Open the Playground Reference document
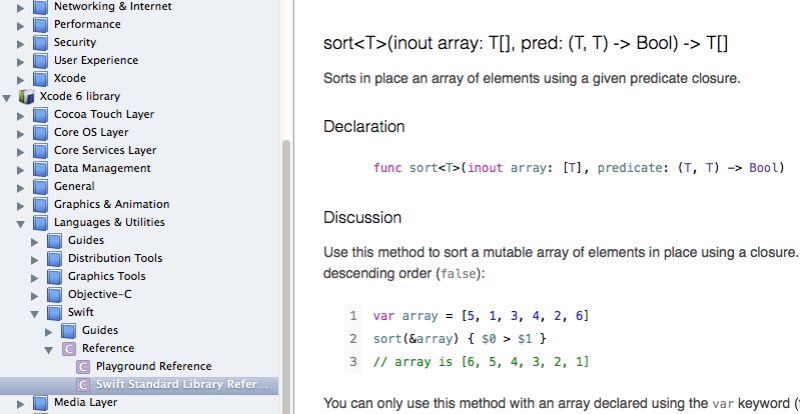 pyautogui.click(x=154, y=366)
